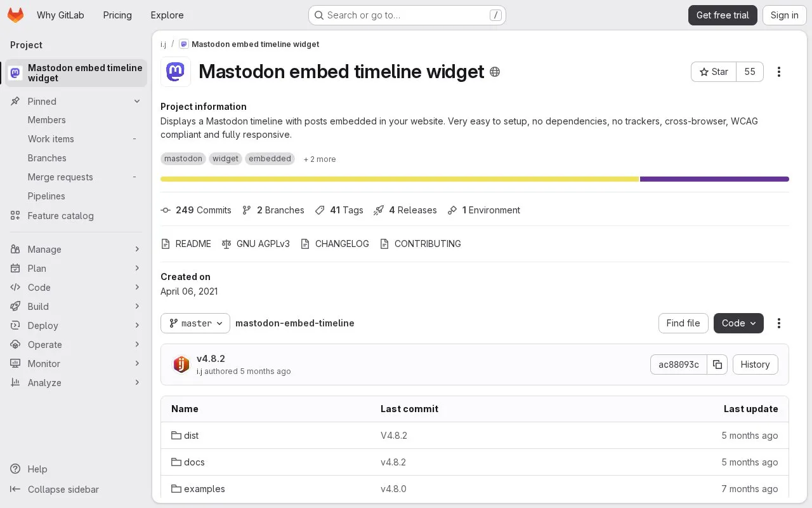
Task: Open repository actions kebab next to Code
Action: tap(779, 323)
